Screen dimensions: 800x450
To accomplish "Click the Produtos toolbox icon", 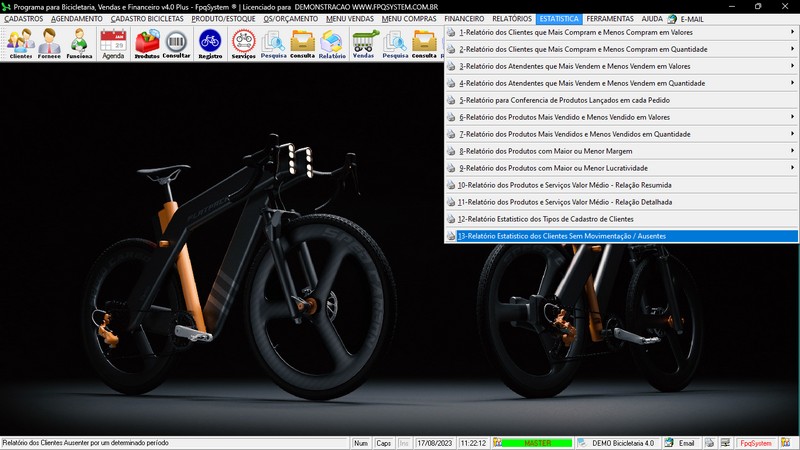I will click(147, 44).
